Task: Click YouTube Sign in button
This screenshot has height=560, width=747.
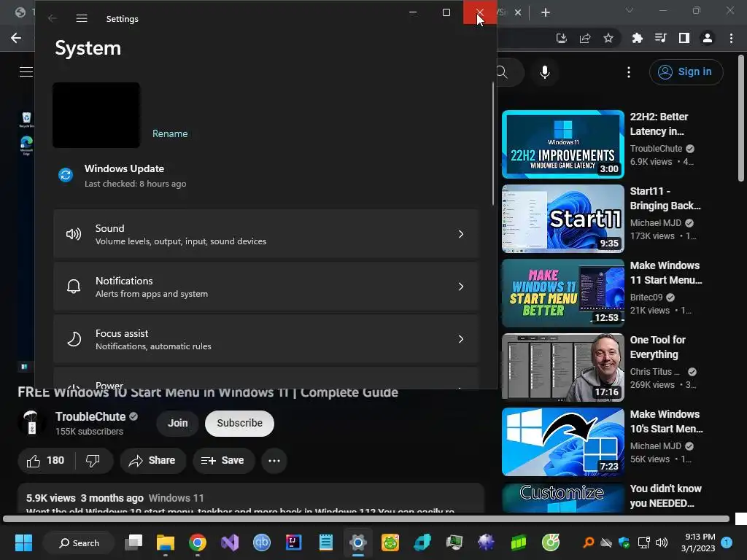Action: [x=686, y=72]
